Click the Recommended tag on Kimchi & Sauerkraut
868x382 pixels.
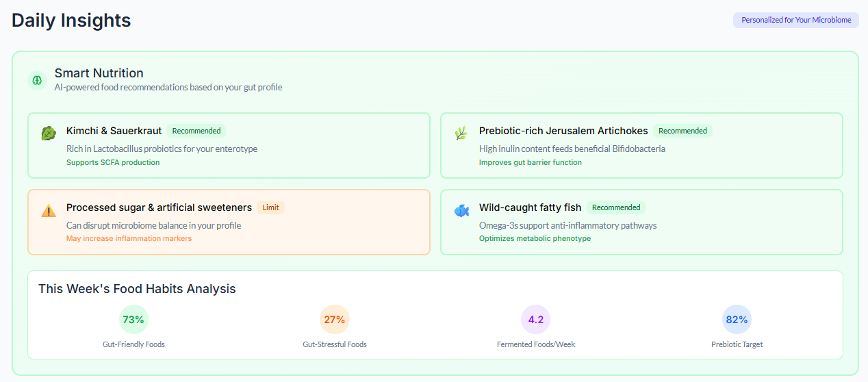point(196,131)
